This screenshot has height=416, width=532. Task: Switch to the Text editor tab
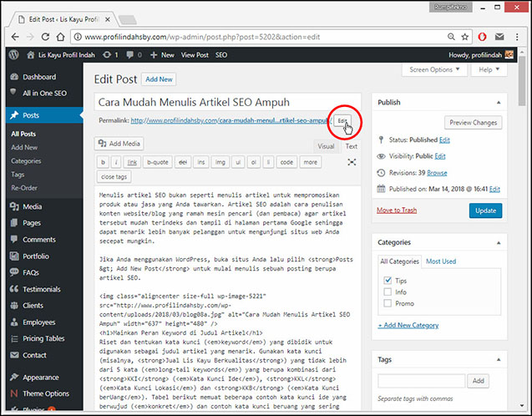351,146
